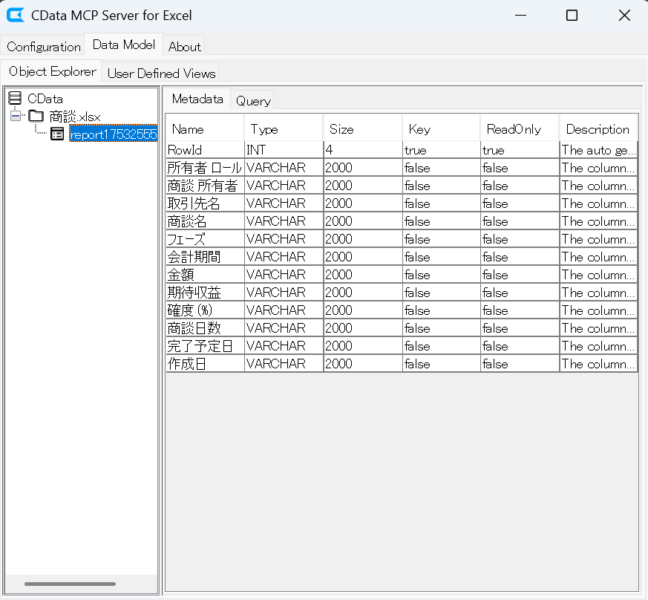Viewport: 648px width, 600px height.
Task: Click the table icon beside report17532555
Action: point(58,134)
